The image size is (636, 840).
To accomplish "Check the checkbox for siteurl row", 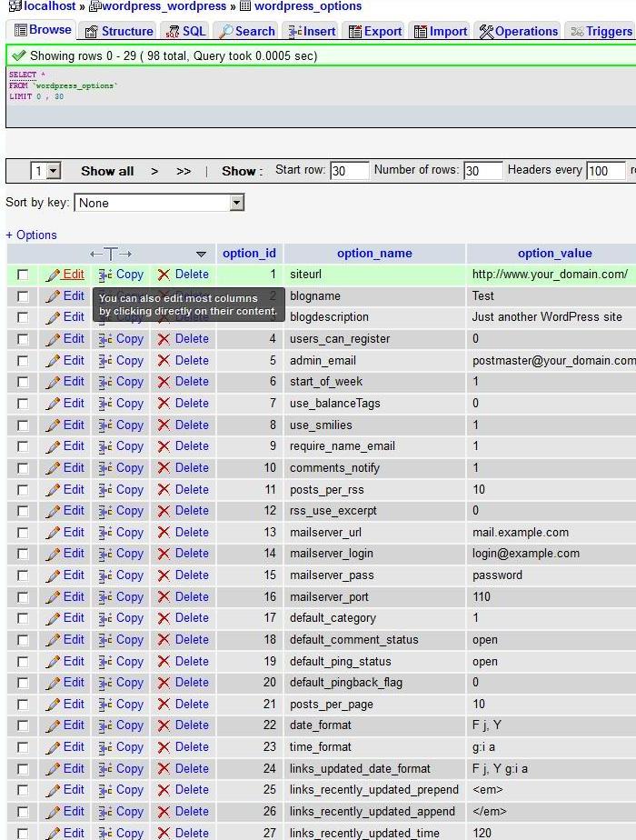I will click(x=23, y=275).
